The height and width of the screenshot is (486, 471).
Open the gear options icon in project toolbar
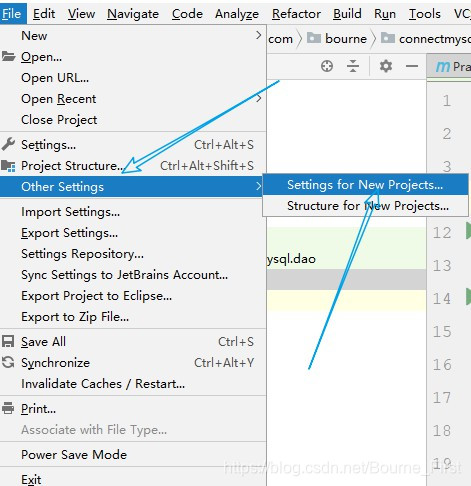tap(386, 66)
